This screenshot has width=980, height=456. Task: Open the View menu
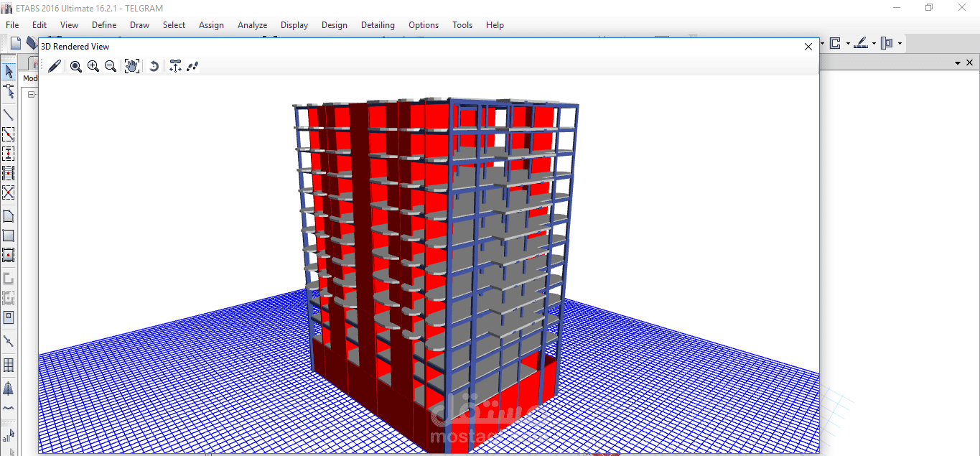[70, 25]
